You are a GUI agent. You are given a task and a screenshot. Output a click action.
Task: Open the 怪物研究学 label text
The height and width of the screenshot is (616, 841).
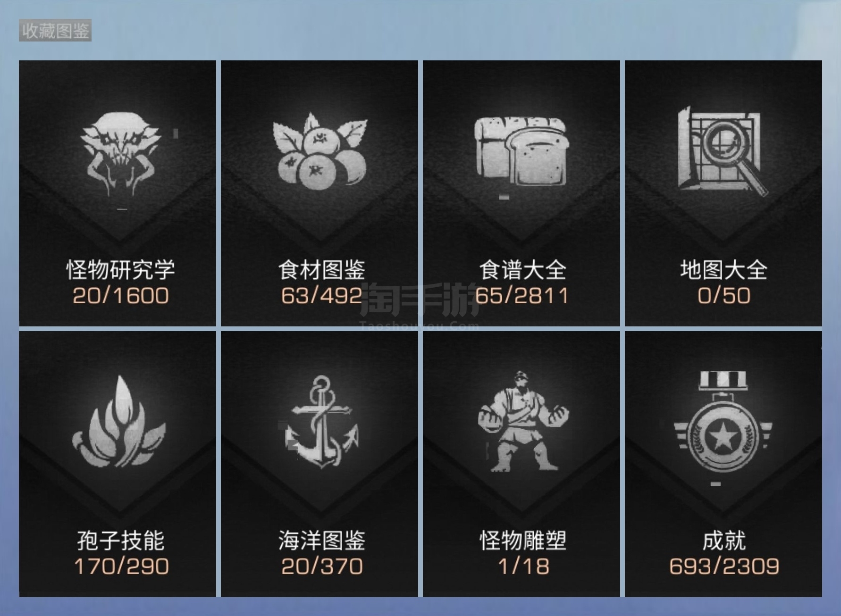(x=121, y=270)
